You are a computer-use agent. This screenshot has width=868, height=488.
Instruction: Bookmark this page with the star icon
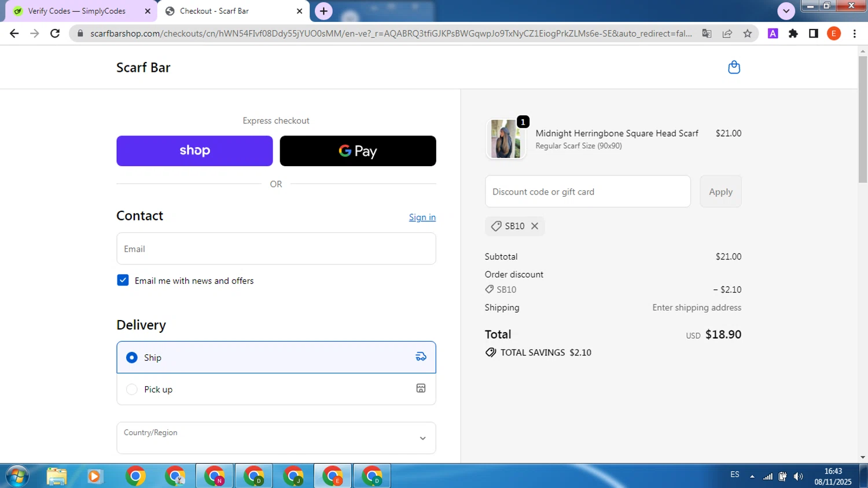click(x=748, y=34)
